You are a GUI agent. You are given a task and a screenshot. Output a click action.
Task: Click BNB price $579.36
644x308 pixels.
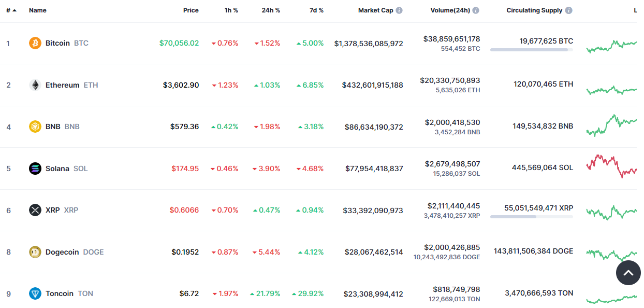184,127
